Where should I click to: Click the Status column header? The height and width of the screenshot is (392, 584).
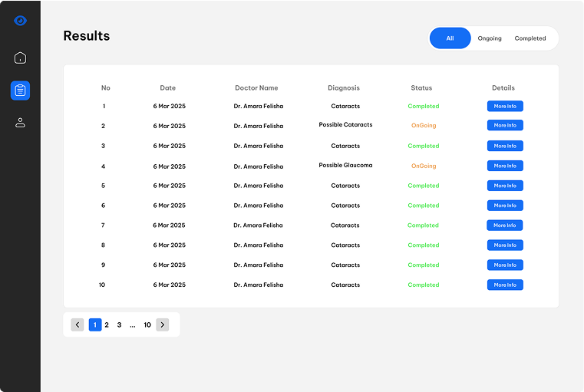[x=421, y=88]
